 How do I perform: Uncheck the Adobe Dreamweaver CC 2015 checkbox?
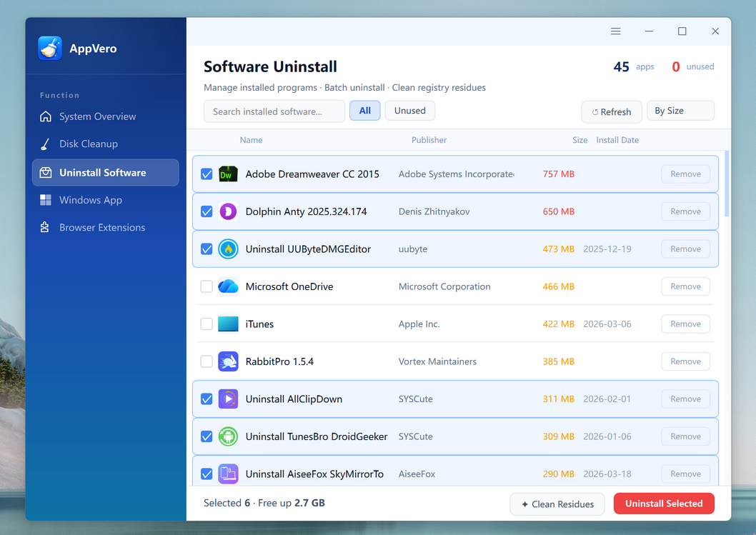207,174
